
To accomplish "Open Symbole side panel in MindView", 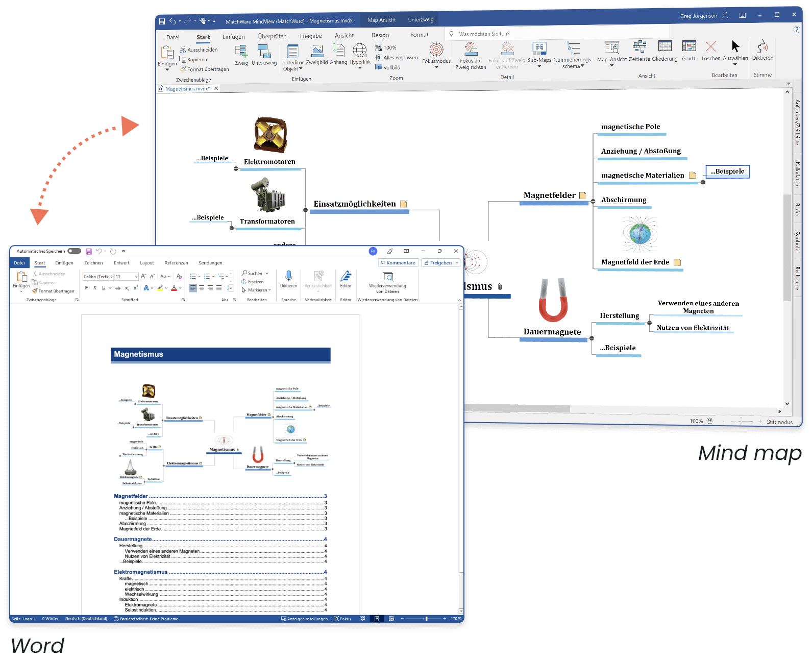I will click(797, 241).
